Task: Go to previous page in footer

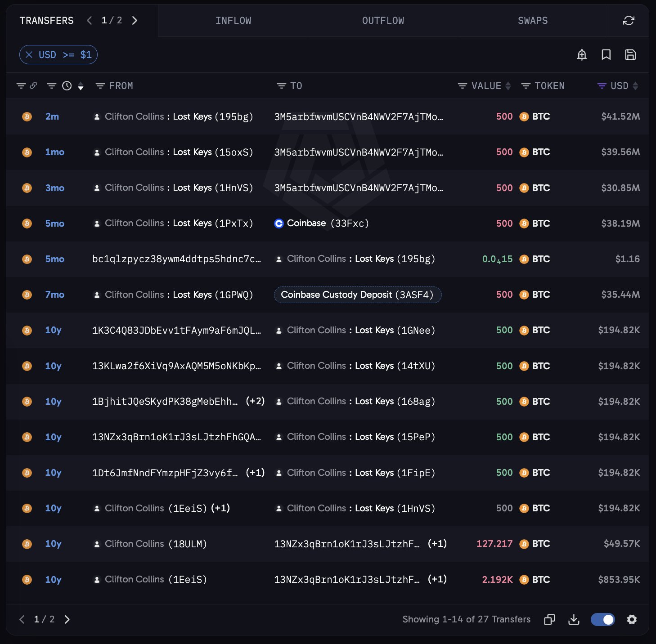Action: [22, 620]
